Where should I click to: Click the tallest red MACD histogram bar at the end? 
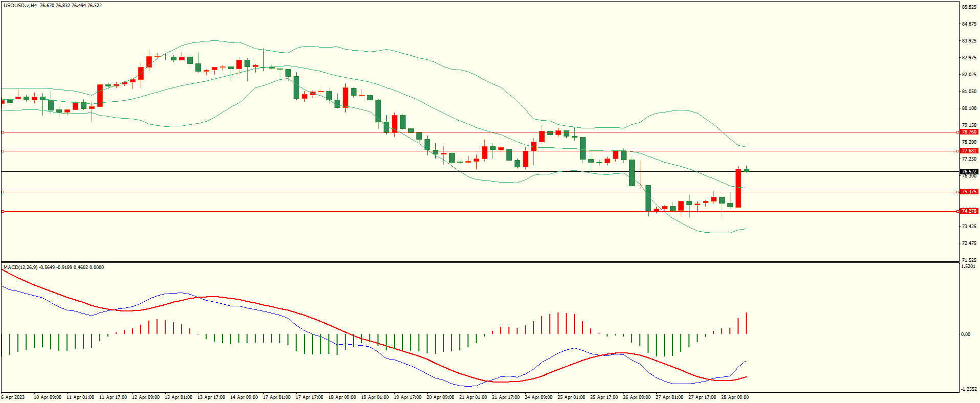(747, 323)
